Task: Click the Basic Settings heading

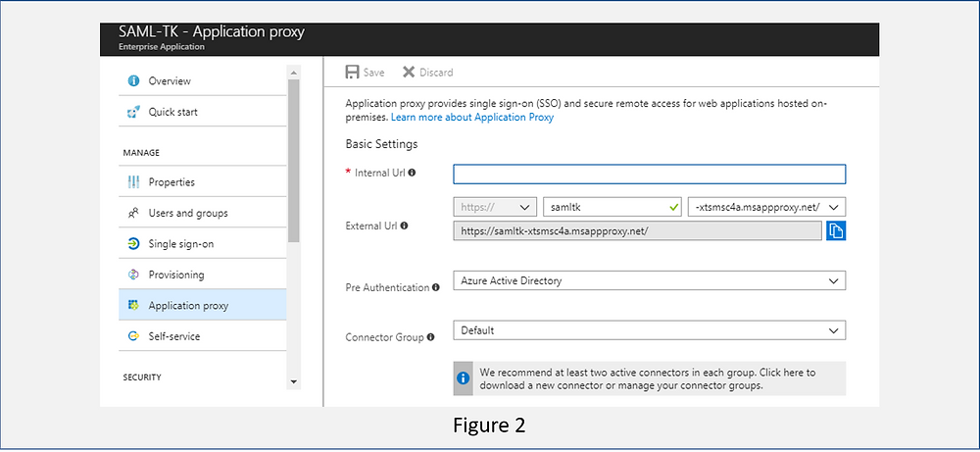Action: tap(382, 144)
